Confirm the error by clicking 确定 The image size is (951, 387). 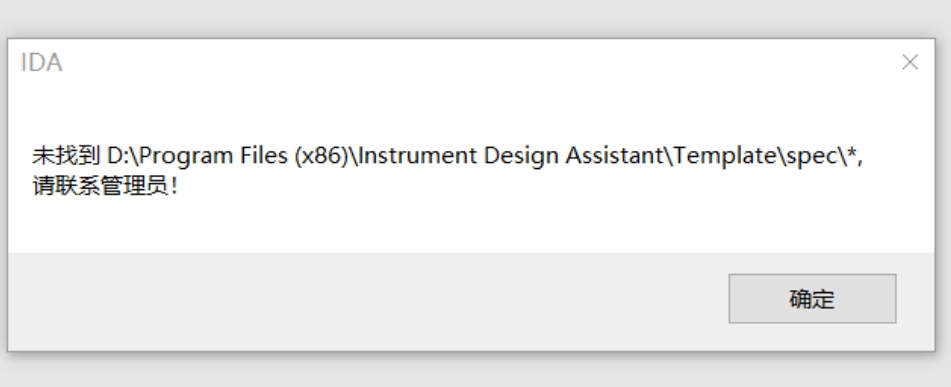click(x=812, y=298)
